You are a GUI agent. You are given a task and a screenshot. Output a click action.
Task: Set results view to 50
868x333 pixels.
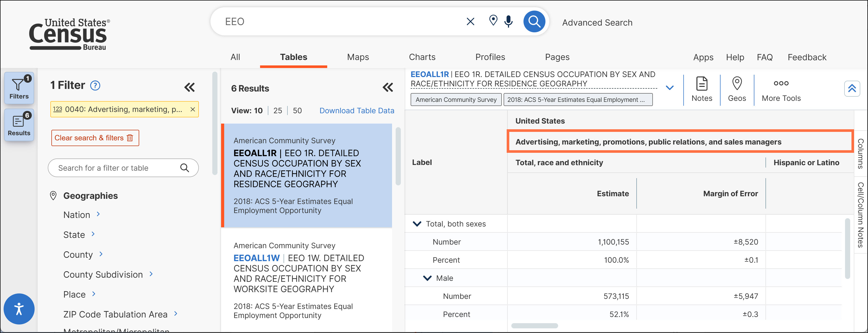coord(297,111)
